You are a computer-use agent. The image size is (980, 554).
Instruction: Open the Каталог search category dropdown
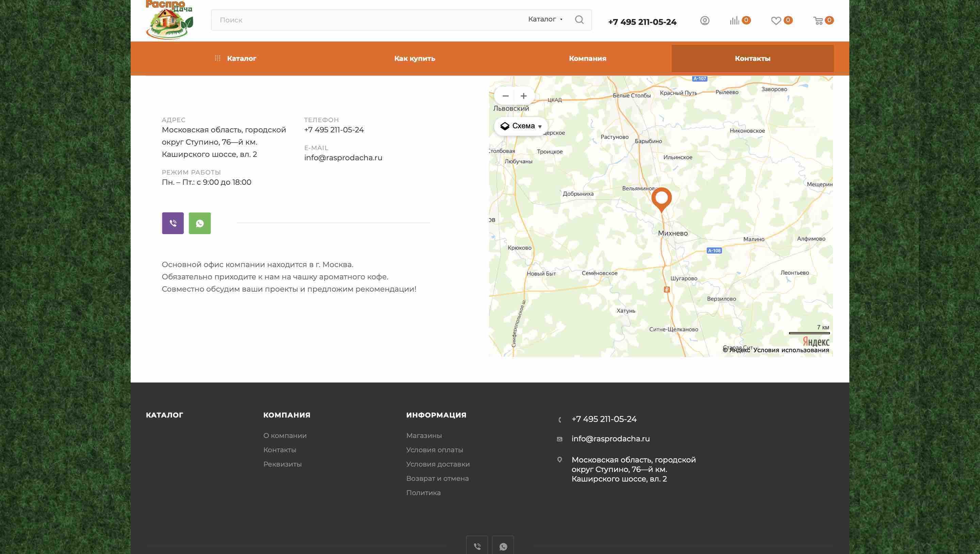point(545,19)
